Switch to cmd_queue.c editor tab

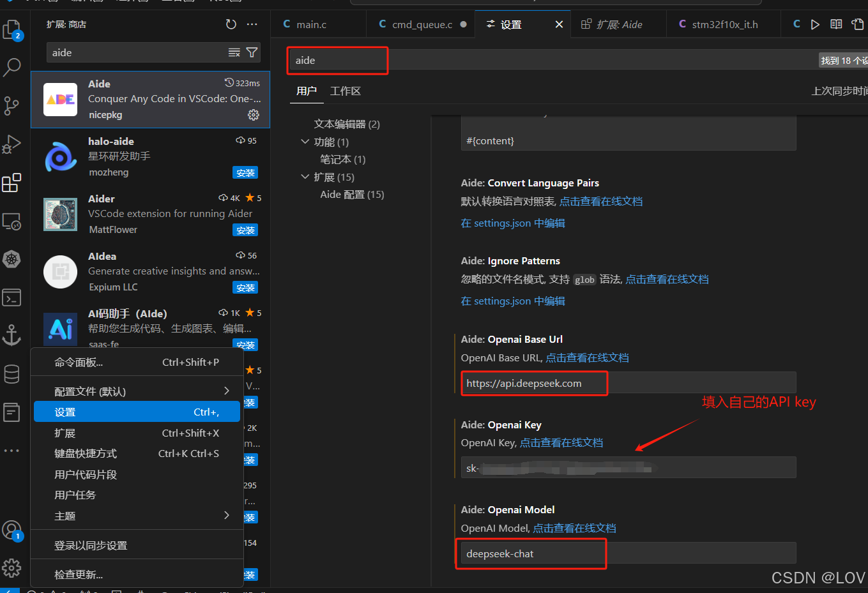[x=422, y=24]
